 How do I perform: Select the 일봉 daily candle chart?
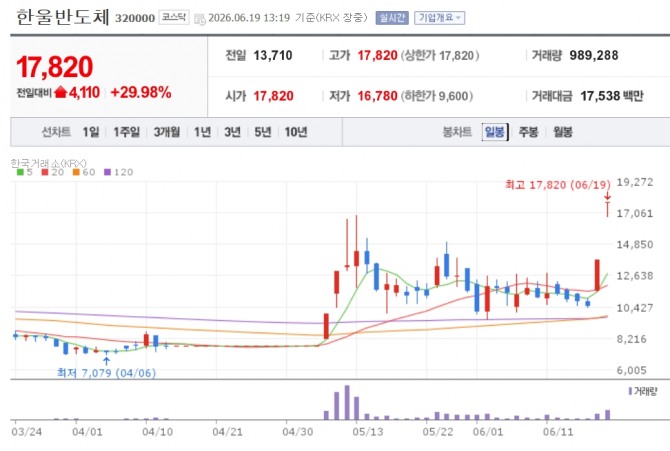click(x=495, y=132)
